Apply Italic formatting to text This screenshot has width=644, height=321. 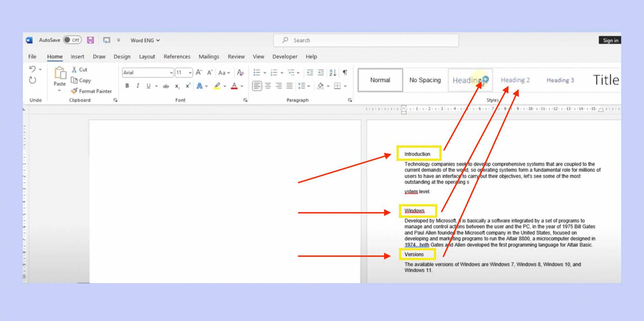(x=138, y=86)
